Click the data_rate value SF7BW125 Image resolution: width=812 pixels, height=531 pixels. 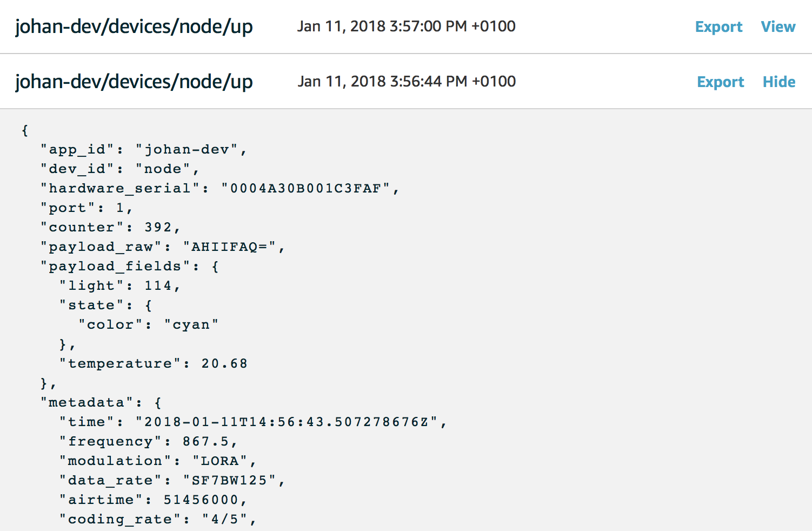(229, 480)
